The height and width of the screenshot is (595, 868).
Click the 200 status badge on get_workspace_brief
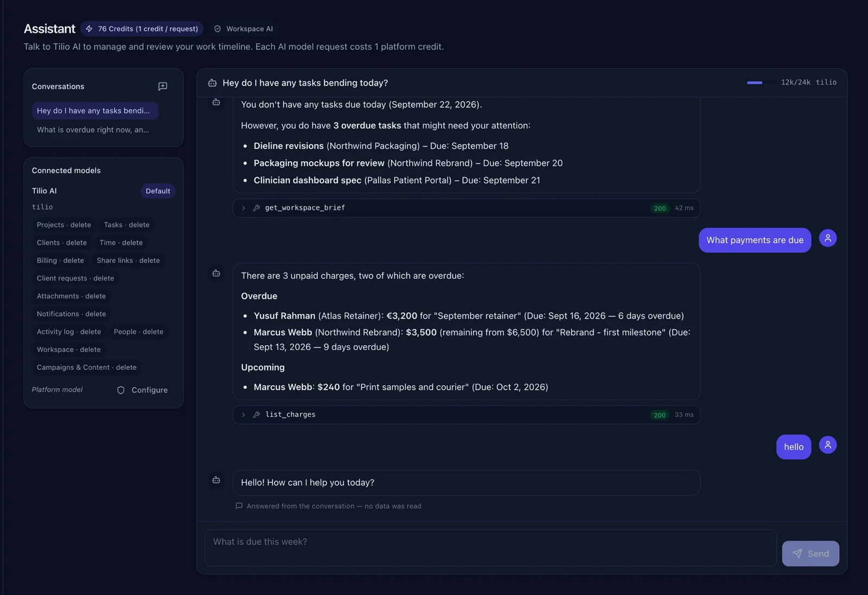(660, 208)
